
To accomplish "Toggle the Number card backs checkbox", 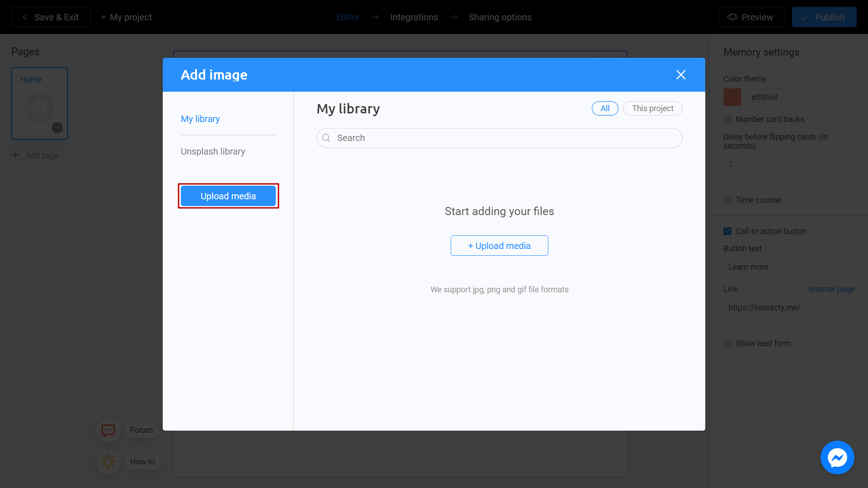I will coord(727,119).
